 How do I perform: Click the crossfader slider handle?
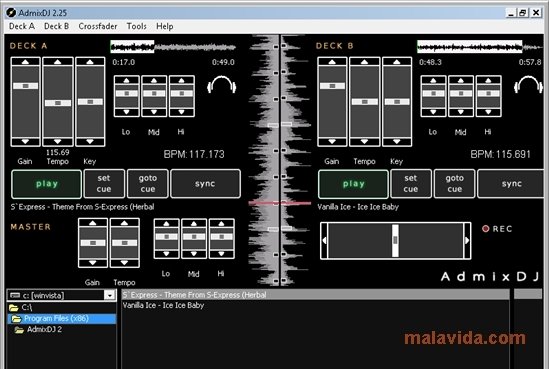point(395,241)
